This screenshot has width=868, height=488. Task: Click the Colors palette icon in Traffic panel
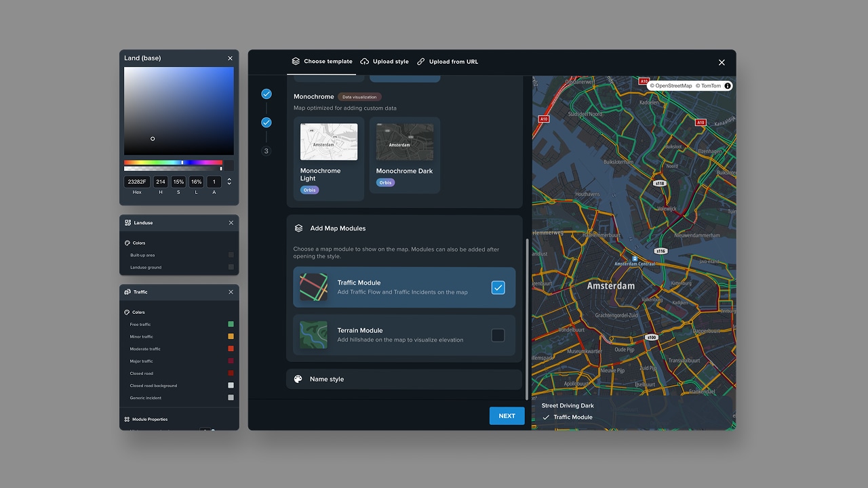click(129, 312)
